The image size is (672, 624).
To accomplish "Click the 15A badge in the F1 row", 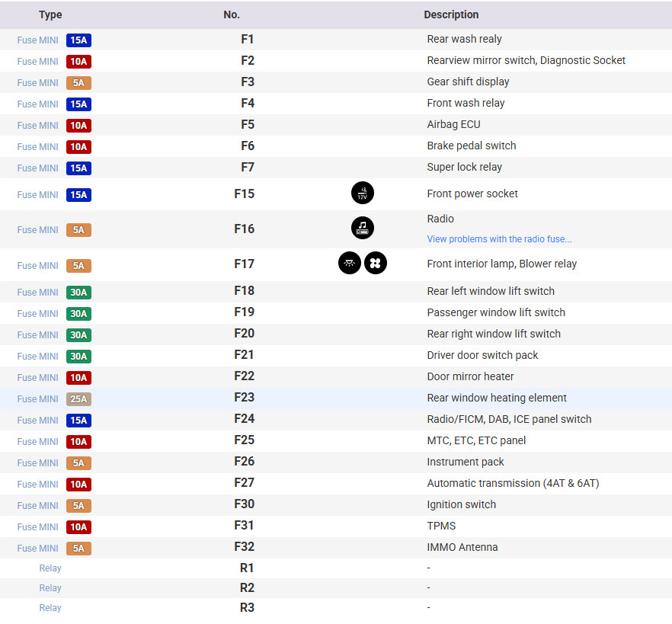I will pos(79,40).
